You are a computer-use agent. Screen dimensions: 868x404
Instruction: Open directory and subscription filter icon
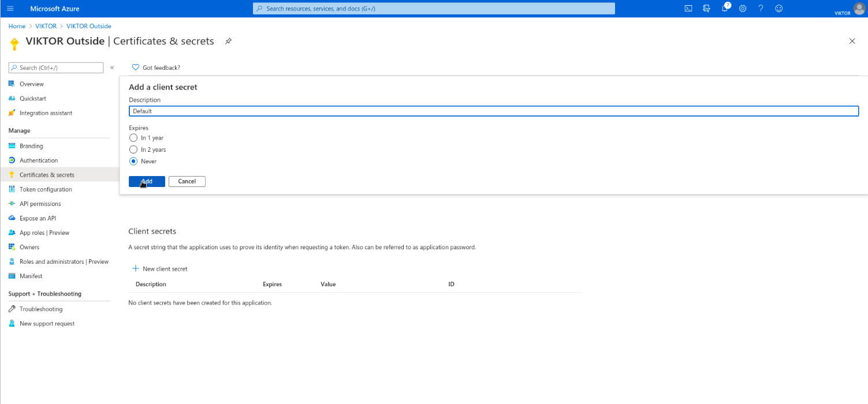tap(706, 9)
